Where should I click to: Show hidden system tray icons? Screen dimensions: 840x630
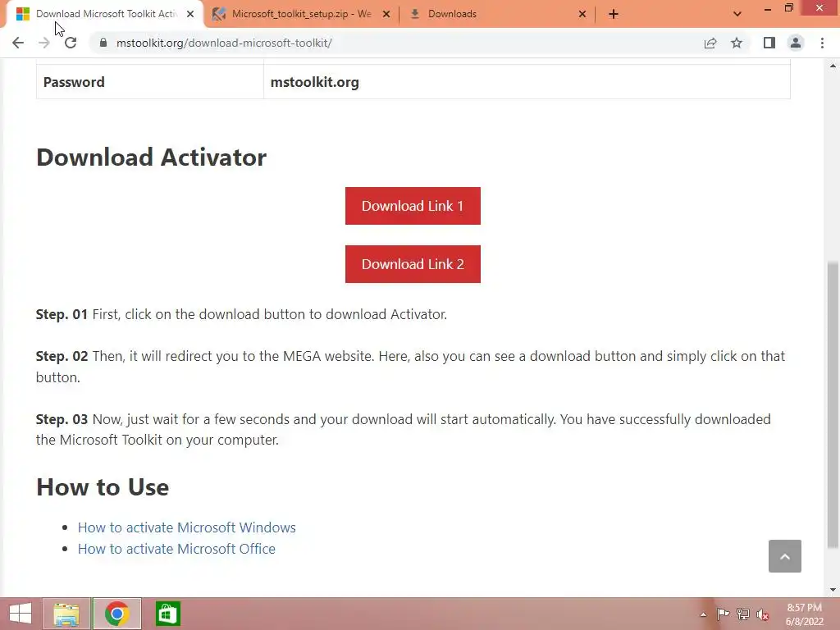coord(703,614)
